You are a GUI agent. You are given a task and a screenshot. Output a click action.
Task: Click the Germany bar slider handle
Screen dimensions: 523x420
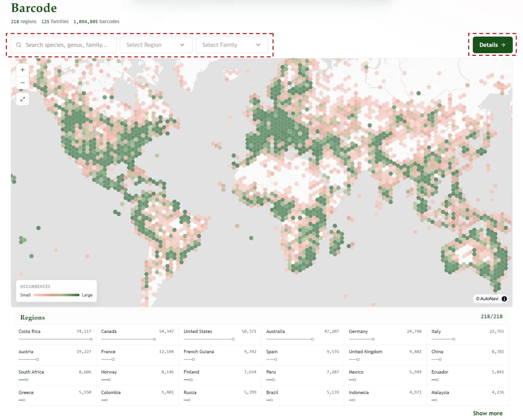pyautogui.click(x=373, y=339)
